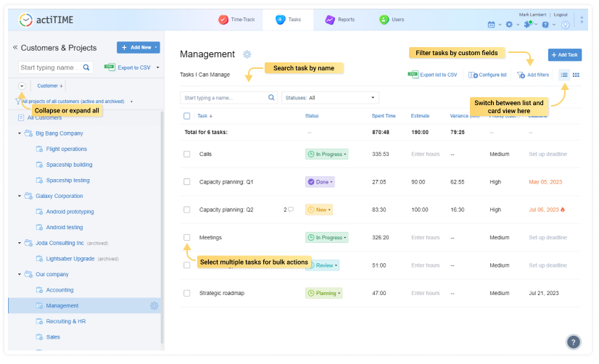Check the Calls task checkbox
This screenshot has width=599, height=364.
pyautogui.click(x=187, y=154)
